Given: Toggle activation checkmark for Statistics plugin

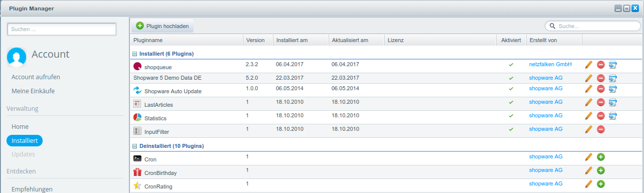Looking at the screenshot, I should coord(511,116).
